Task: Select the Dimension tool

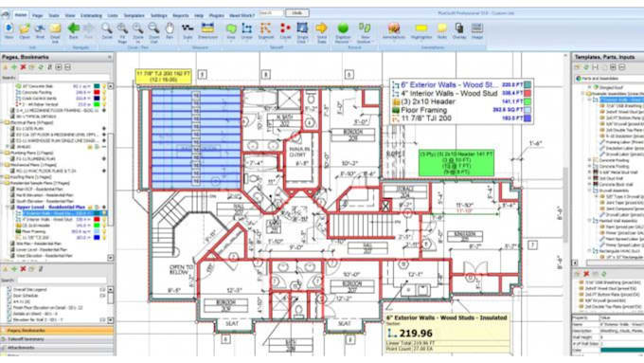Action: 207,27
